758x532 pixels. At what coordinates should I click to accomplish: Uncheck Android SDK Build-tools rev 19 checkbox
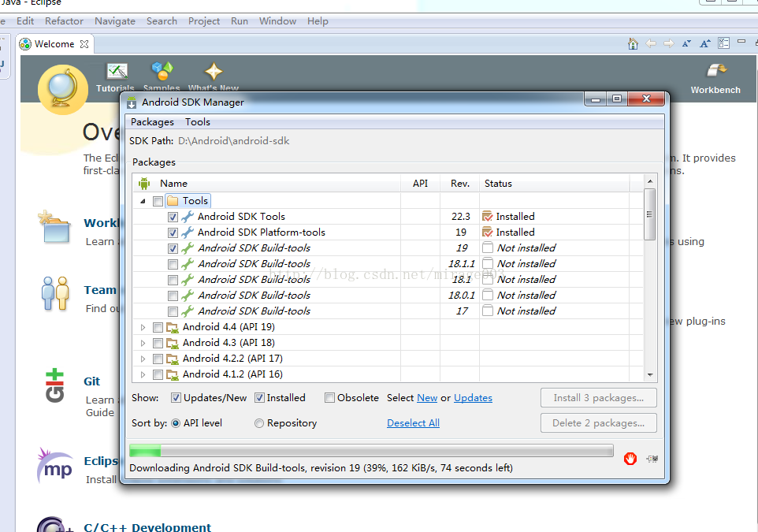173,248
